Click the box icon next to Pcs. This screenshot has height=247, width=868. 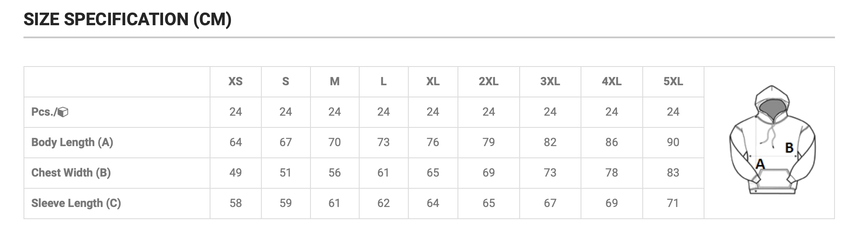63,112
